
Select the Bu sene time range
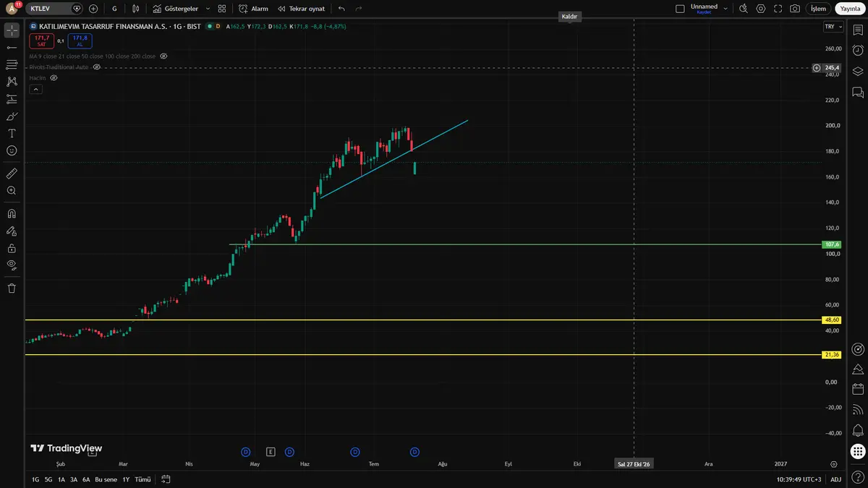pos(106,479)
